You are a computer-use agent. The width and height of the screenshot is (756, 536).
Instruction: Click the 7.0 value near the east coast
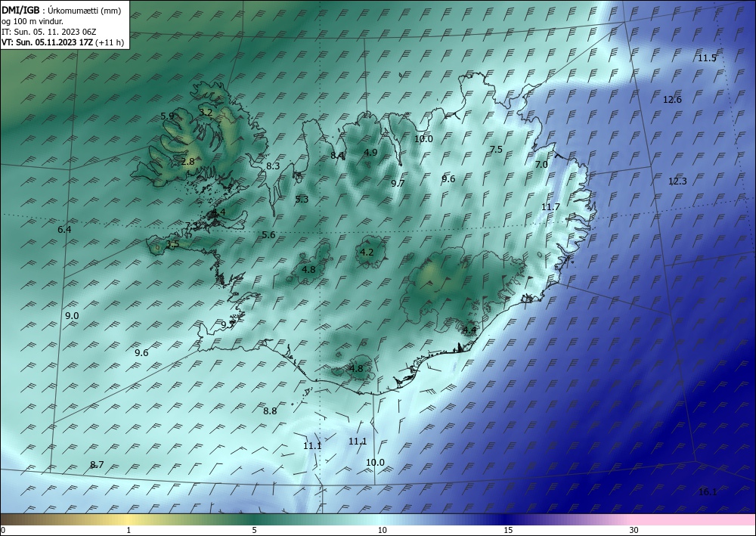pos(541,164)
